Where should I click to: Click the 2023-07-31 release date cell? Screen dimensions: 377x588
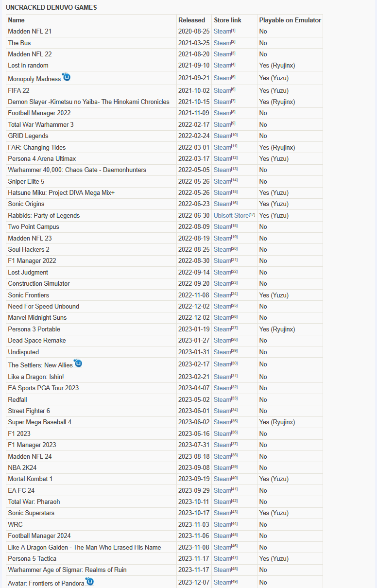(x=194, y=445)
